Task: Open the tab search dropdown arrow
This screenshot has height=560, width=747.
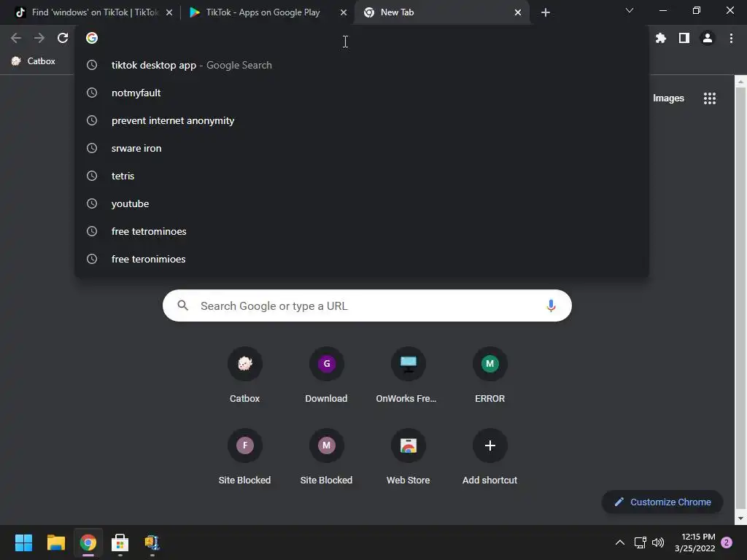Action: pos(630,10)
